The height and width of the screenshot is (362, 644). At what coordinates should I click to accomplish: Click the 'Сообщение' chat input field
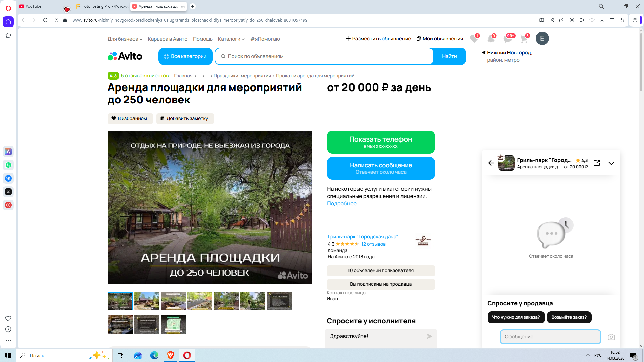click(550, 337)
